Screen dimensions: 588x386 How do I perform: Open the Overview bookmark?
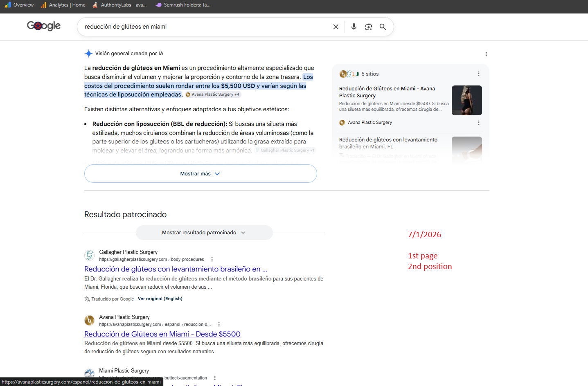click(19, 5)
